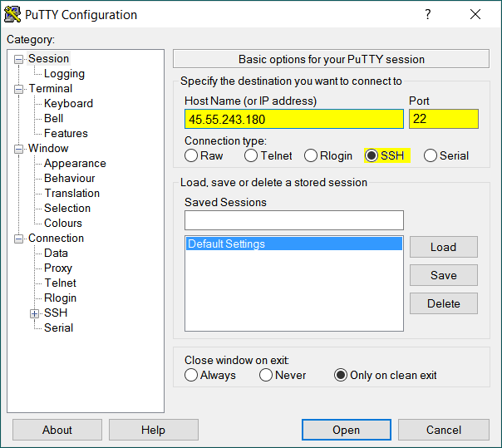This screenshot has height=448, width=502.
Task: Open the Keyboard settings category
Action: pos(68,103)
